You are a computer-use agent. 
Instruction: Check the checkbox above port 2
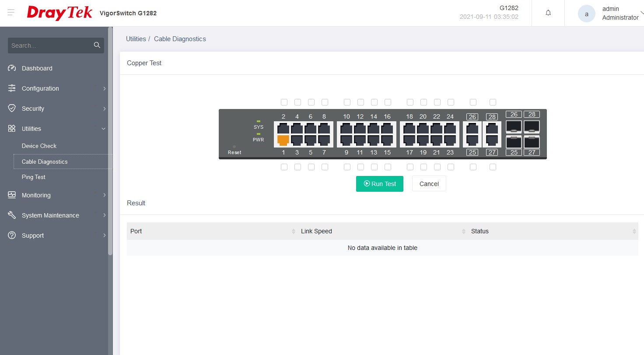[284, 102]
